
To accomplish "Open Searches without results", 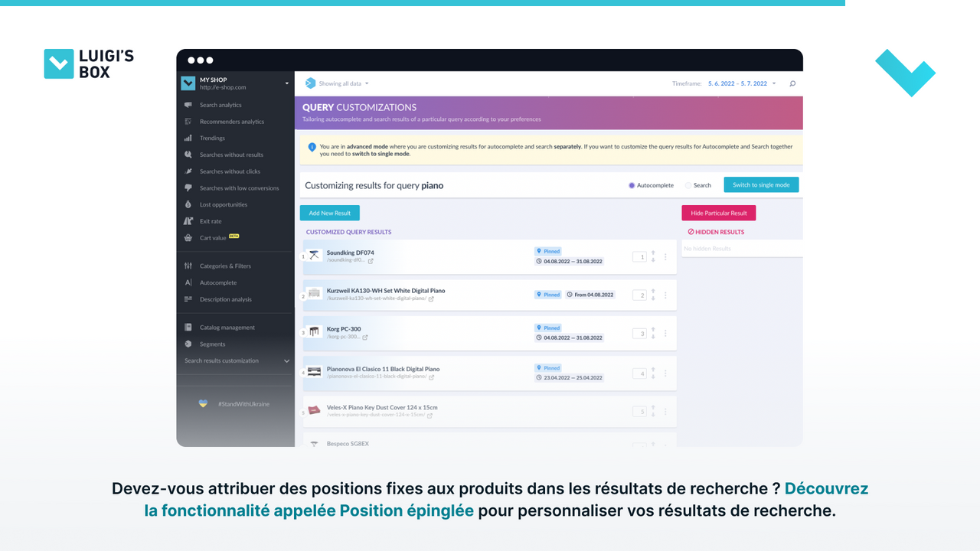I will 231,155.
